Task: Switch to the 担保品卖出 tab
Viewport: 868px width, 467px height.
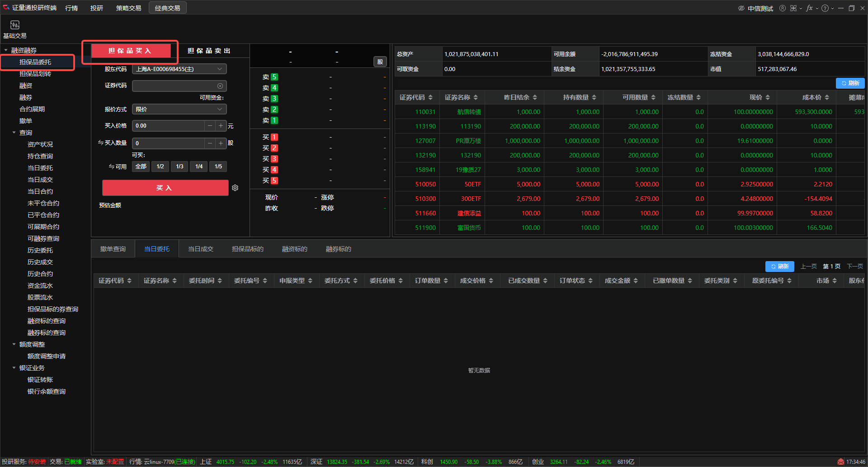Action: click(x=209, y=51)
